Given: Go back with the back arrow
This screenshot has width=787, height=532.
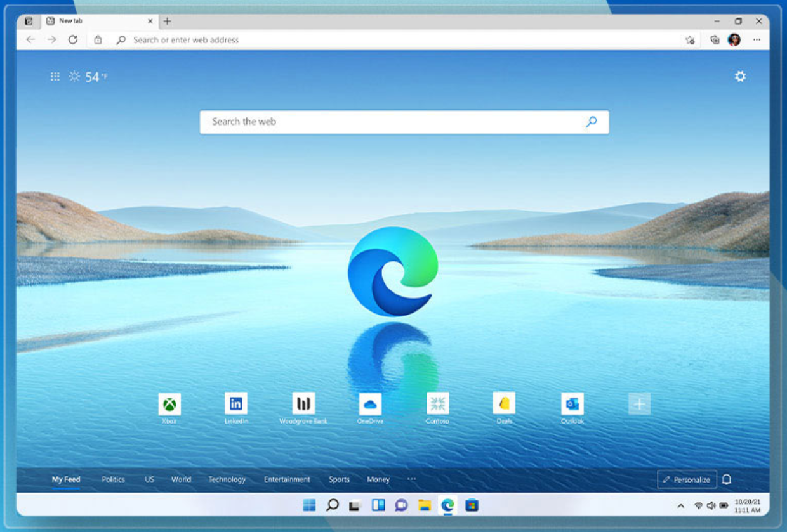Looking at the screenshot, I should (30, 39).
